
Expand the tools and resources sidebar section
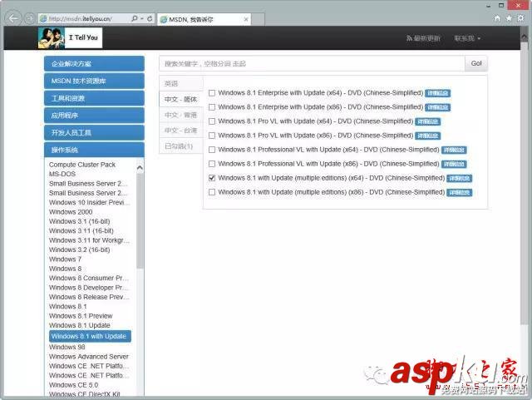click(94, 98)
